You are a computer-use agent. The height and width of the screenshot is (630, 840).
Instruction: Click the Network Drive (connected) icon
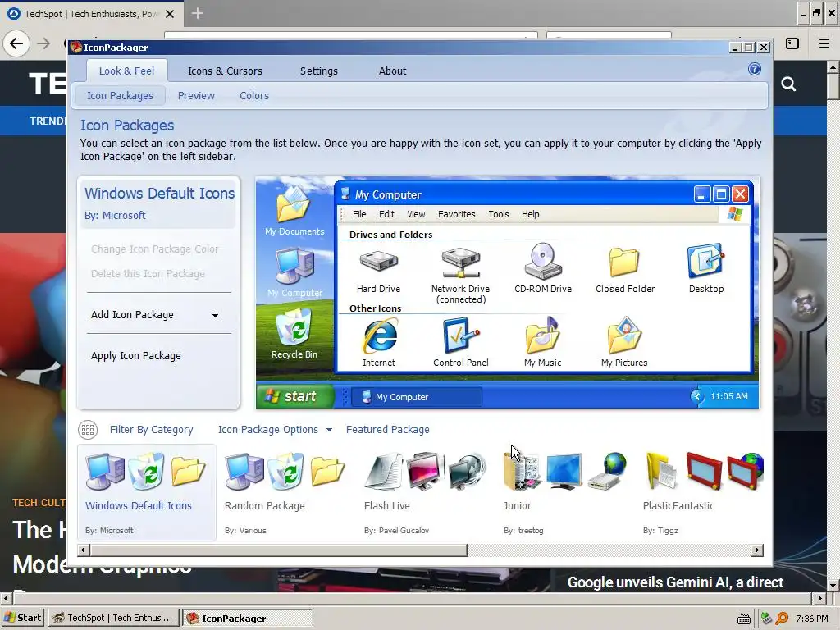pos(460,262)
